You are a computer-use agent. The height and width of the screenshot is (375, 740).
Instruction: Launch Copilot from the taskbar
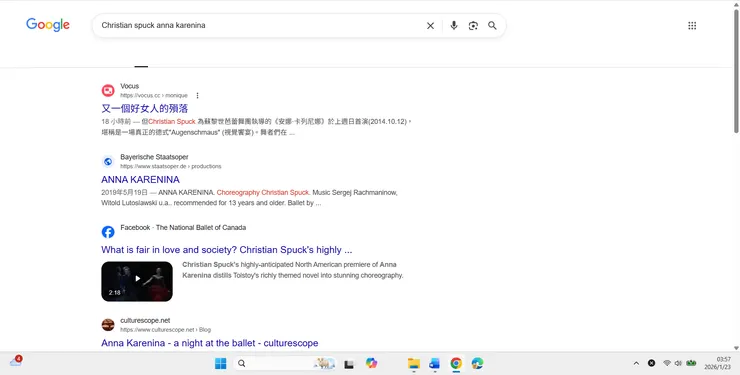coord(371,363)
